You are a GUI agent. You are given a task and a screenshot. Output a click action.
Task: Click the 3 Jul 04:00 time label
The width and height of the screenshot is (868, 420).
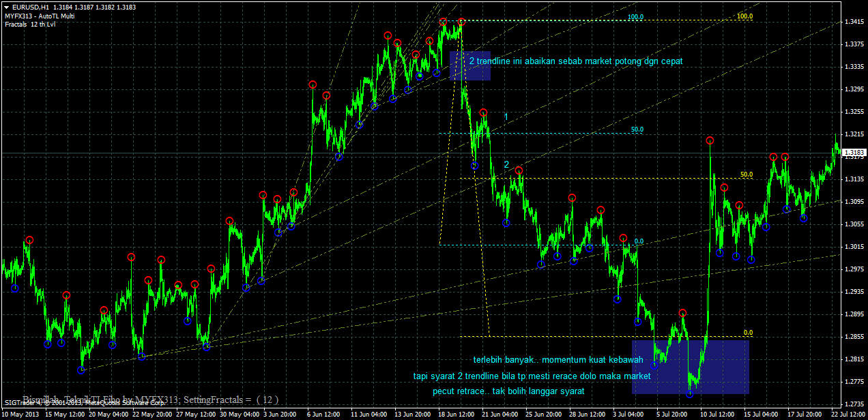pos(628,414)
